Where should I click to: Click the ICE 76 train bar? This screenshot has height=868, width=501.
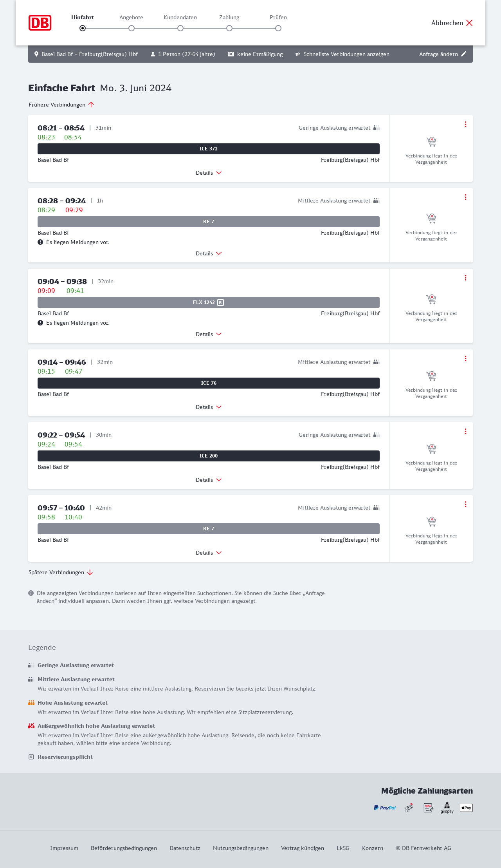(209, 383)
